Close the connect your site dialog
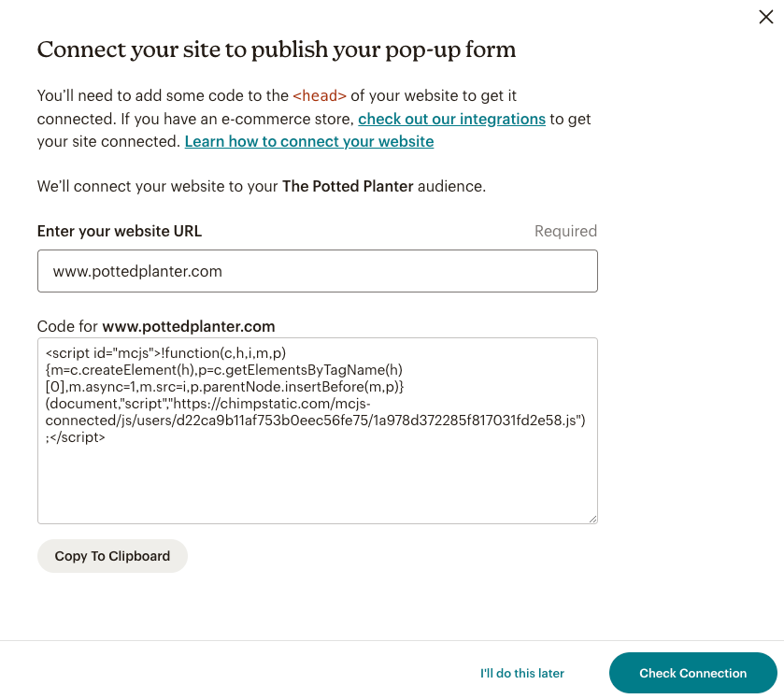This screenshot has height=699, width=784. [765, 17]
